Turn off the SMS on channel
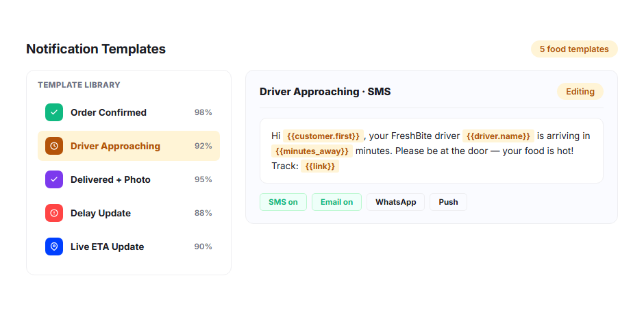Image resolution: width=644 pixels, height=315 pixels. click(x=283, y=202)
